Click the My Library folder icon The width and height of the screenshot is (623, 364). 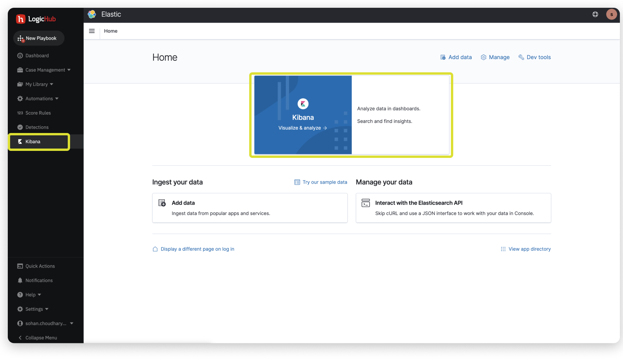[x=20, y=84]
